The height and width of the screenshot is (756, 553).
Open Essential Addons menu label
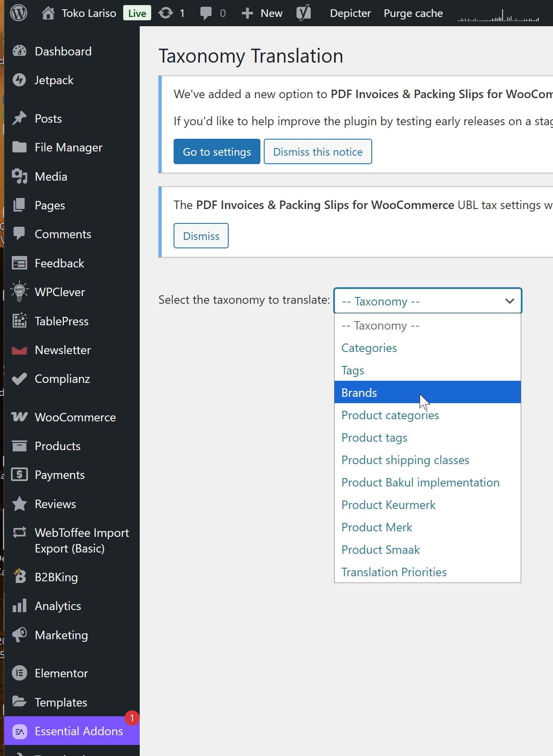pos(79,731)
